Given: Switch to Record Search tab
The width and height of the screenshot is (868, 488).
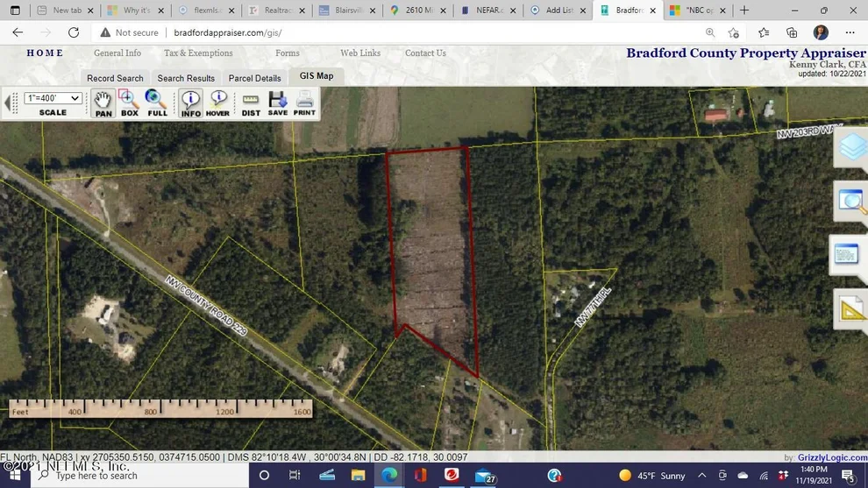Looking at the screenshot, I should 115,78.
